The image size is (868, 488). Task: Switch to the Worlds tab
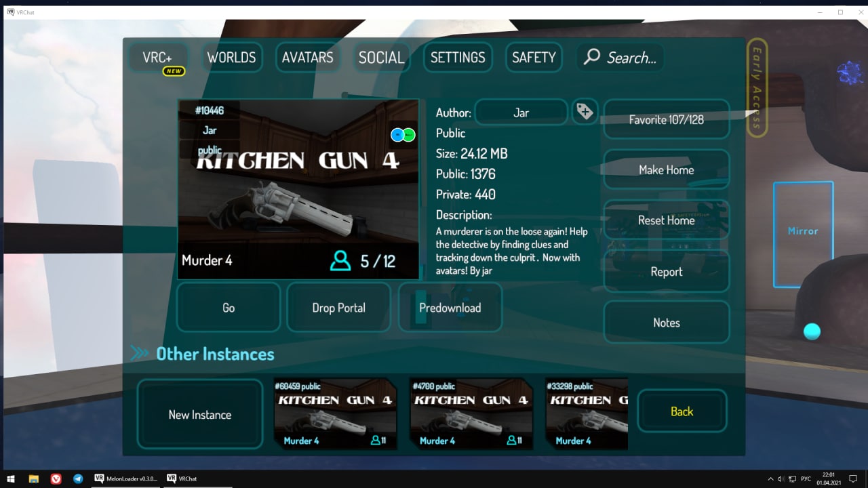231,58
